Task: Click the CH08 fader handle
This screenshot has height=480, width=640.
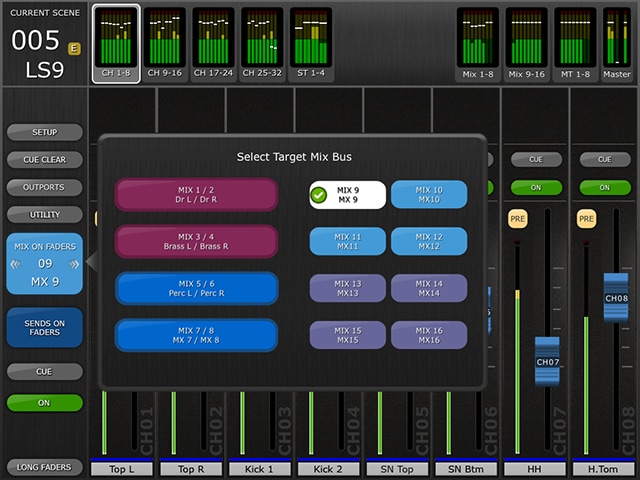Action: [616, 298]
